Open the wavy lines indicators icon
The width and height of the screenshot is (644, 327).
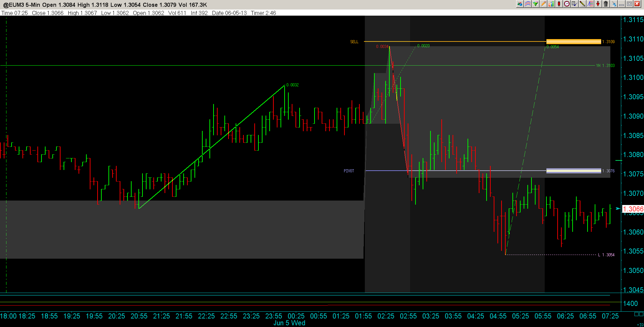tap(527, 4)
